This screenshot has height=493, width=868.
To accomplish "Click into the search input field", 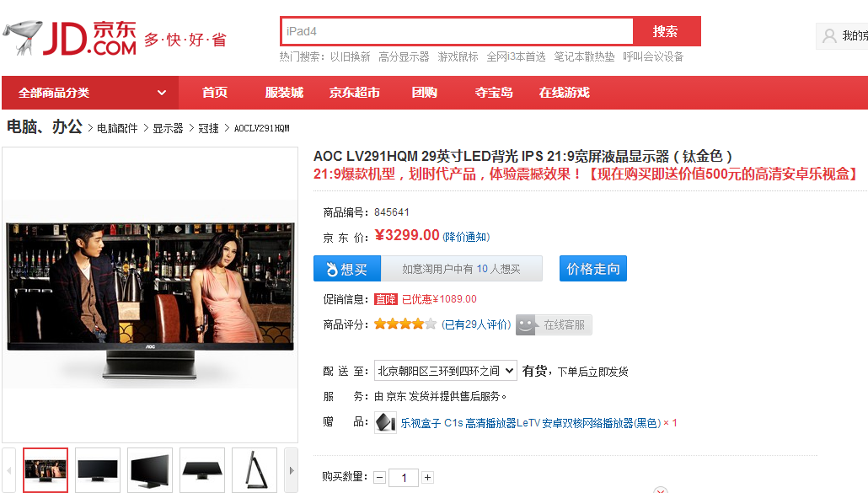I will click(x=458, y=31).
